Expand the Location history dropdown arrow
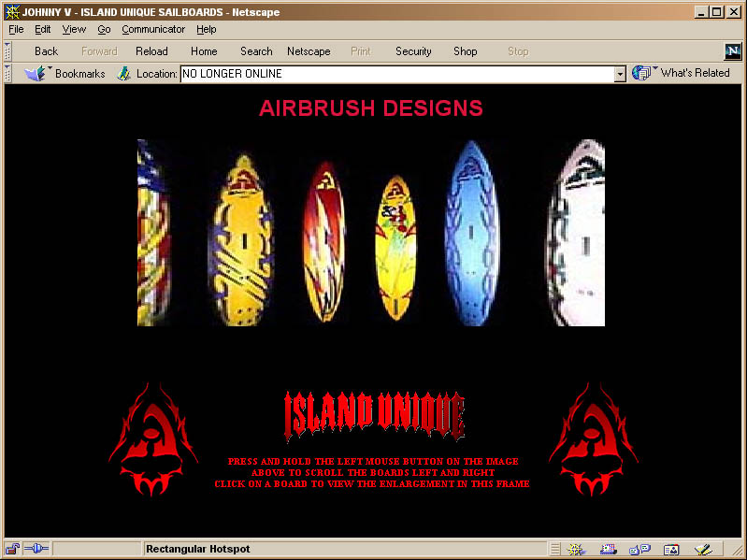 tap(620, 74)
